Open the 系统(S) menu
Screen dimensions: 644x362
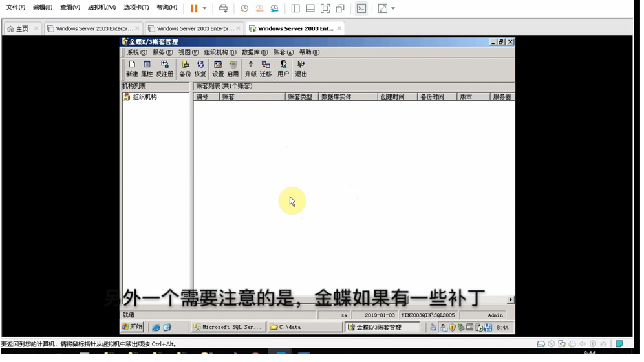pyautogui.click(x=137, y=52)
